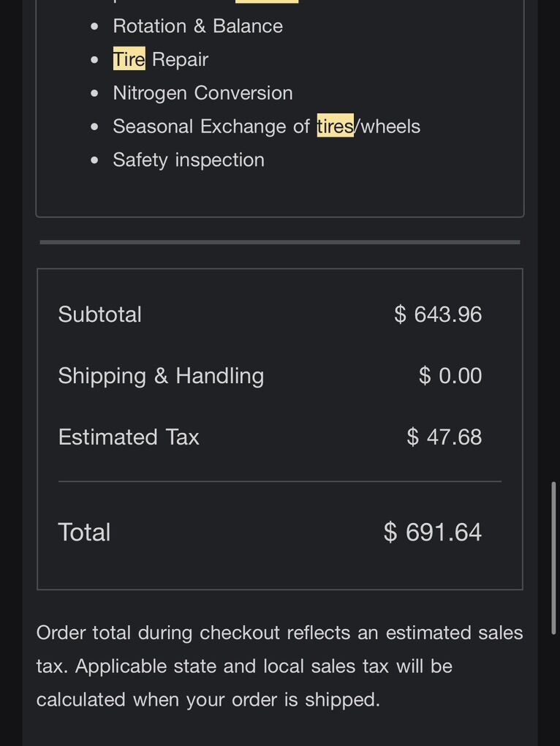Image resolution: width=560 pixels, height=746 pixels.
Task: Select the $ 643.96 subtotal amount
Action: coord(438,314)
